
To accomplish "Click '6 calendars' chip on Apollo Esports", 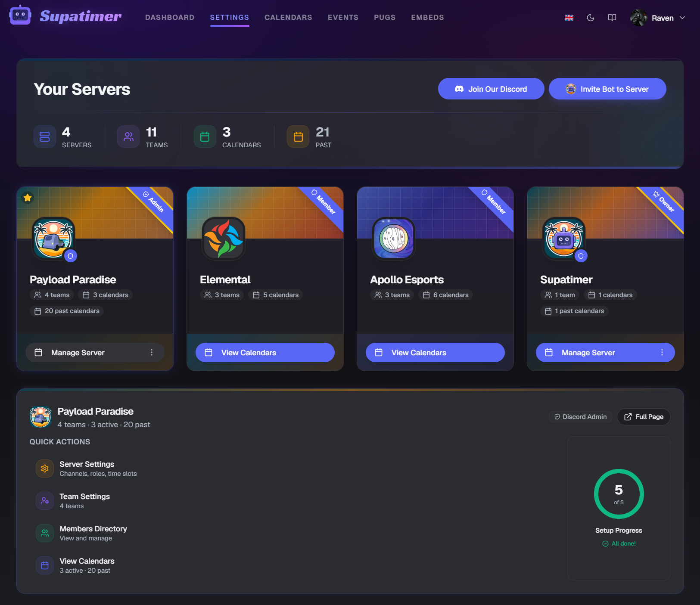I will 446,295.
